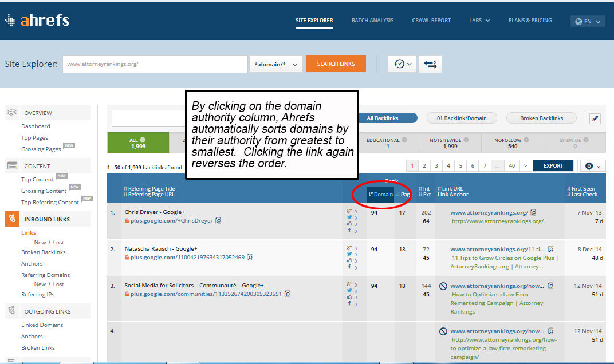Click the Google+ share icon on Chris Dreyer row

[x=349, y=211]
